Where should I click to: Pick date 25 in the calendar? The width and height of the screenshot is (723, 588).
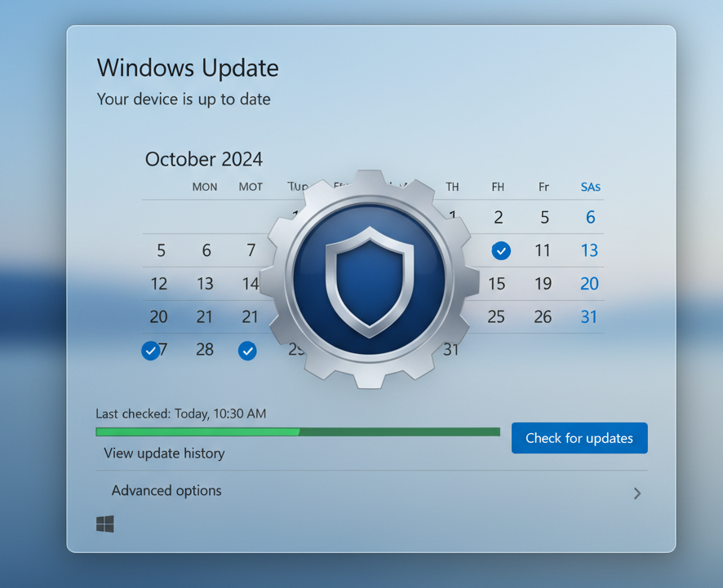496,316
